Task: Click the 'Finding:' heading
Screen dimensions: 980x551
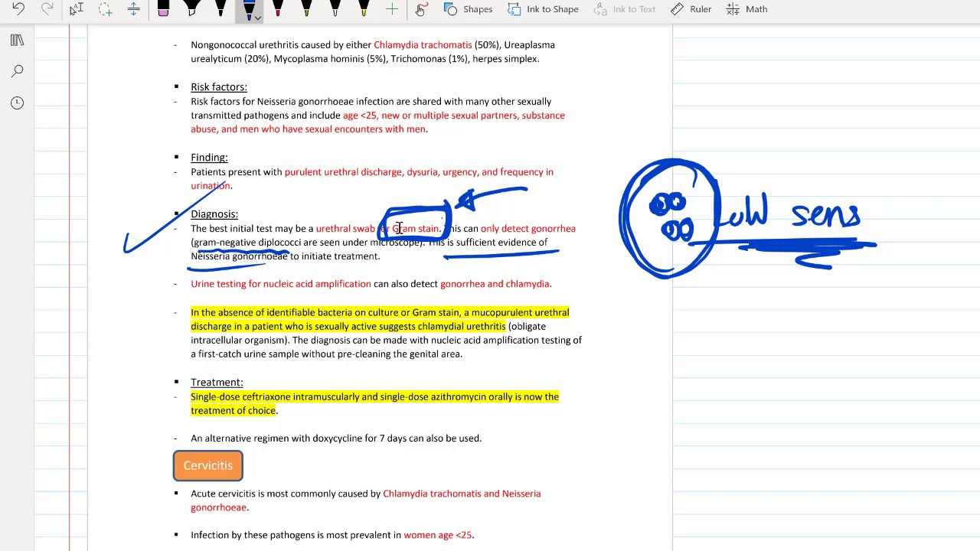Action: (x=209, y=158)
